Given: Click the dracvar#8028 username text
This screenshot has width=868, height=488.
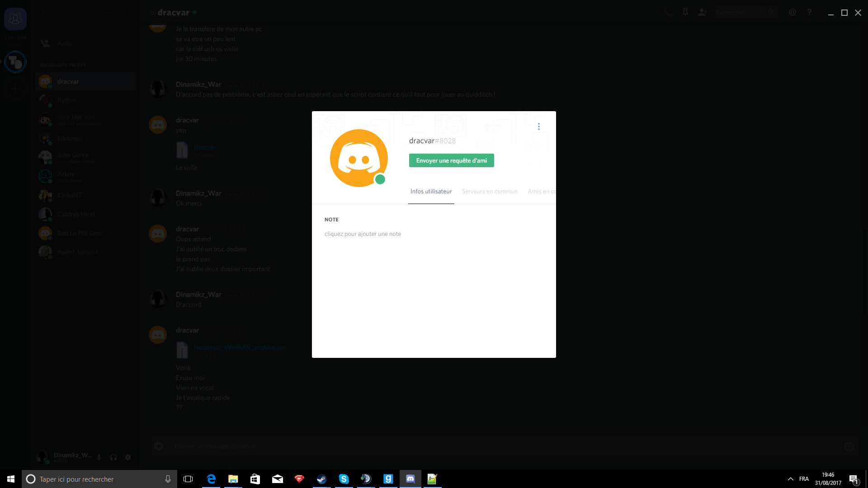Looking at the screenshot, I should click(432, 141).
